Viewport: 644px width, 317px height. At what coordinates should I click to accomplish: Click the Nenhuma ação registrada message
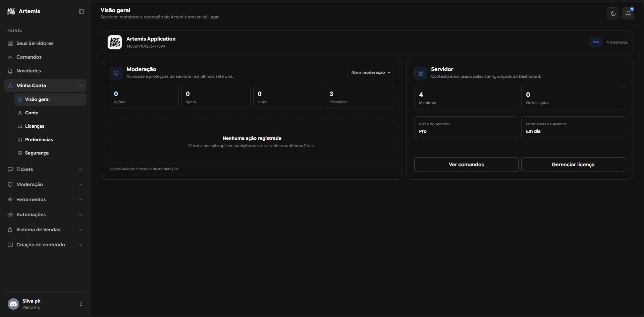pyautogui.click(x=252, y=138)
